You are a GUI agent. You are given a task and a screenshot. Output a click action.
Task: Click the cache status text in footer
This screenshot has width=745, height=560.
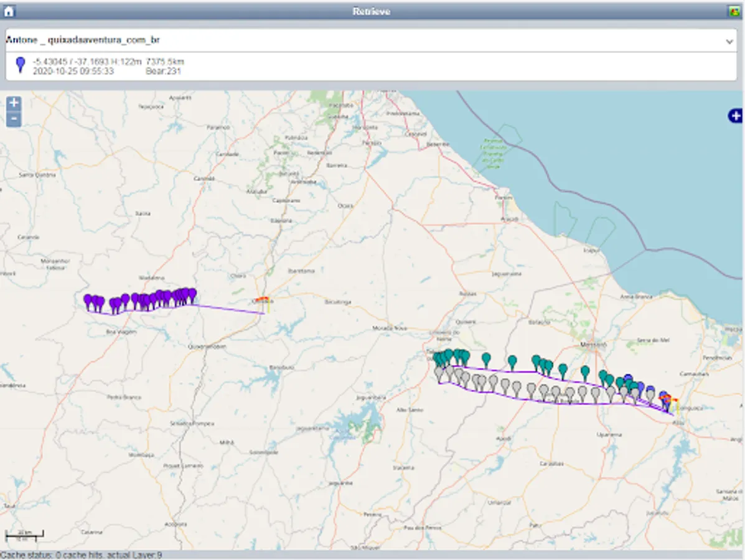pyautogui.click(x=81, y=554)
